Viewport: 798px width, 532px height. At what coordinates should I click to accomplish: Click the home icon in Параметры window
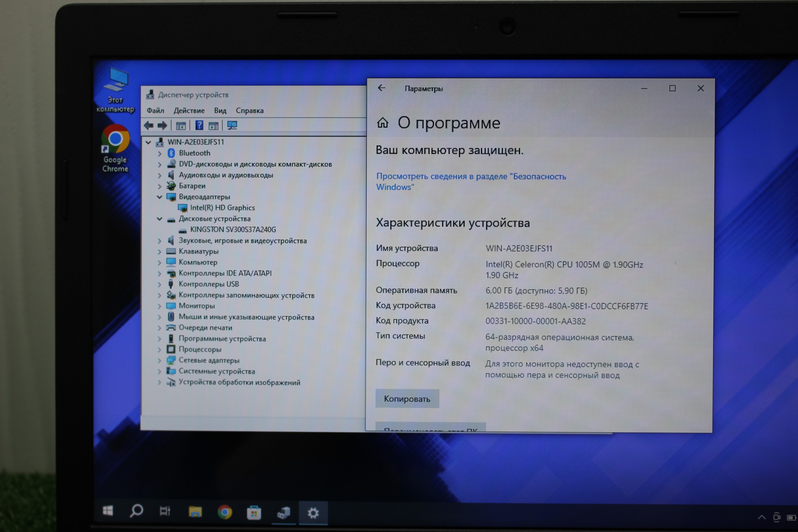coord(383,123)
